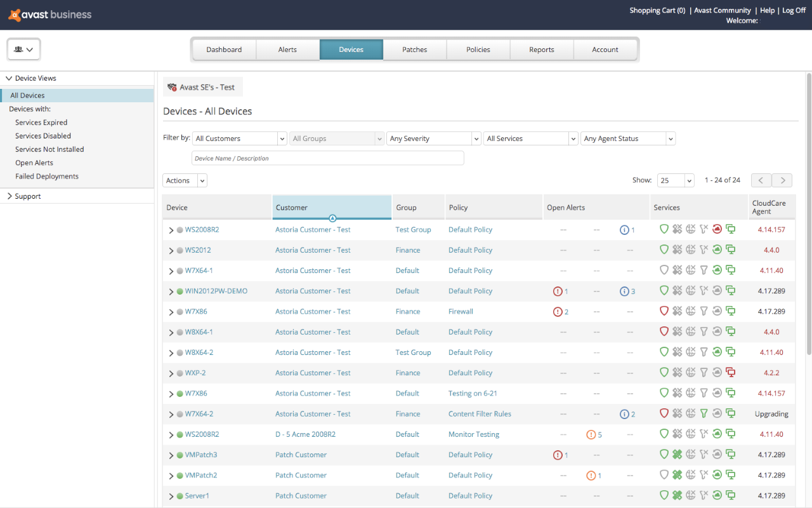Select Failed Deployments view
Image resolution: width=812 pixels, height=508 pixels.
tap(47, 177)
